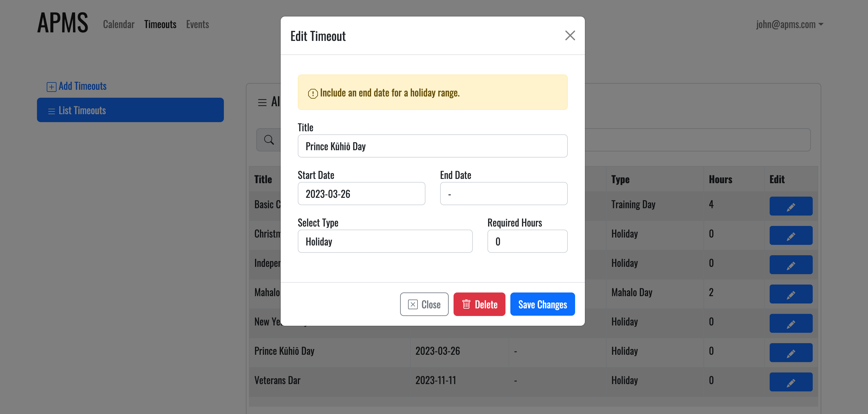
Task: Click the X icon to dismiss Edit Timeout
Action: [x=570, y=35]
